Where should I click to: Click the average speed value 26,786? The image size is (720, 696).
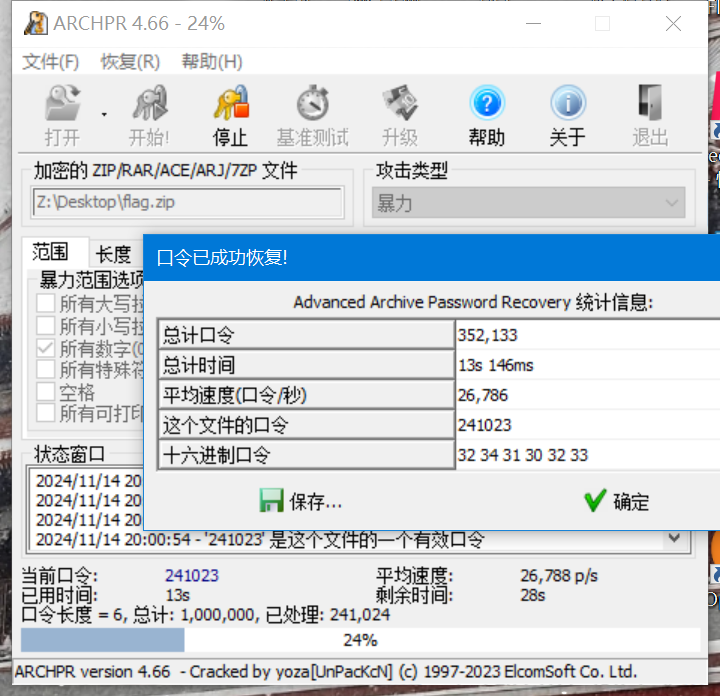[483, 395]
